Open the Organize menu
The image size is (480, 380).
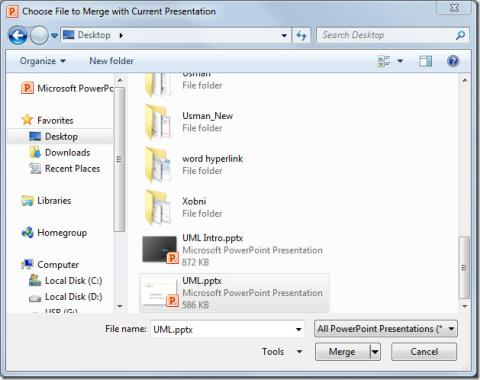(43, 61)
